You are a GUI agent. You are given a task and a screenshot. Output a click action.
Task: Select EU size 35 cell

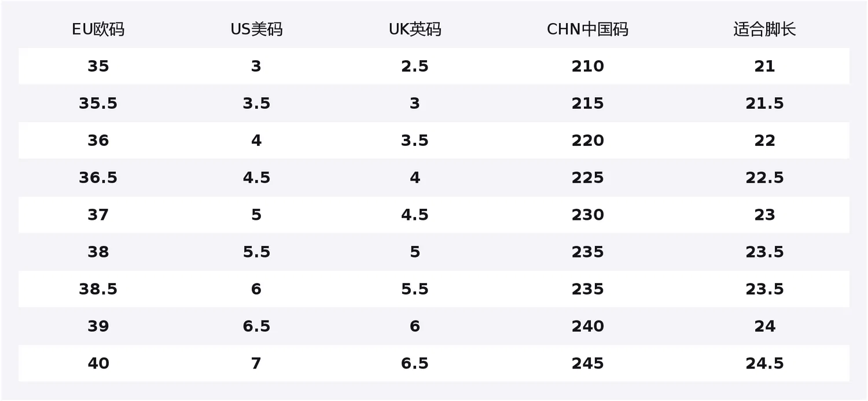(98, 67)
